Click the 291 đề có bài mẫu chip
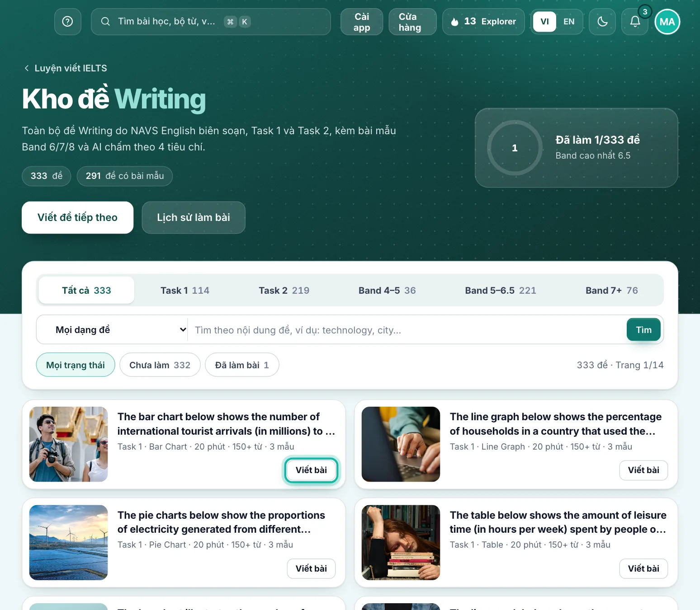 coord(125,176)
